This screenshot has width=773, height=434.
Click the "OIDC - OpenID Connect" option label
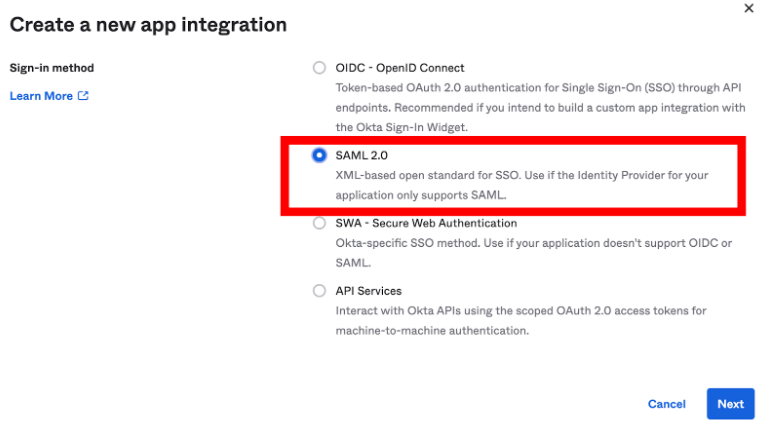(x=400, y=68)
